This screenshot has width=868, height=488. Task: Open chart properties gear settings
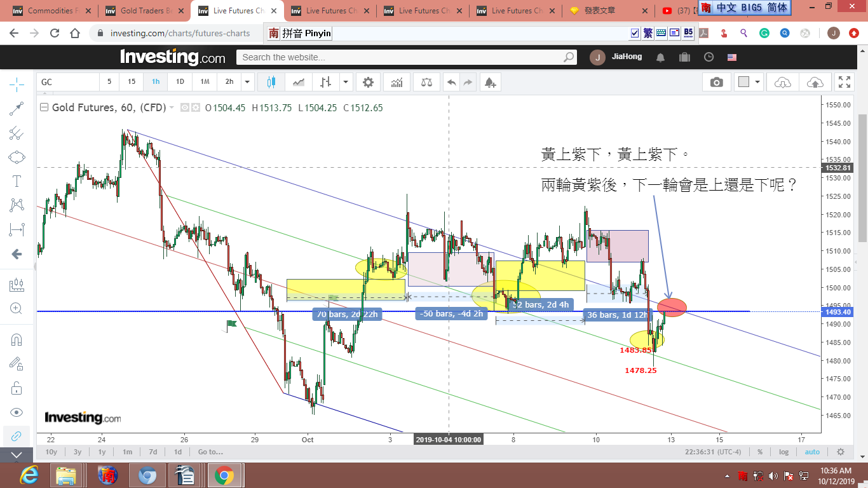click(x=368, y=82)
